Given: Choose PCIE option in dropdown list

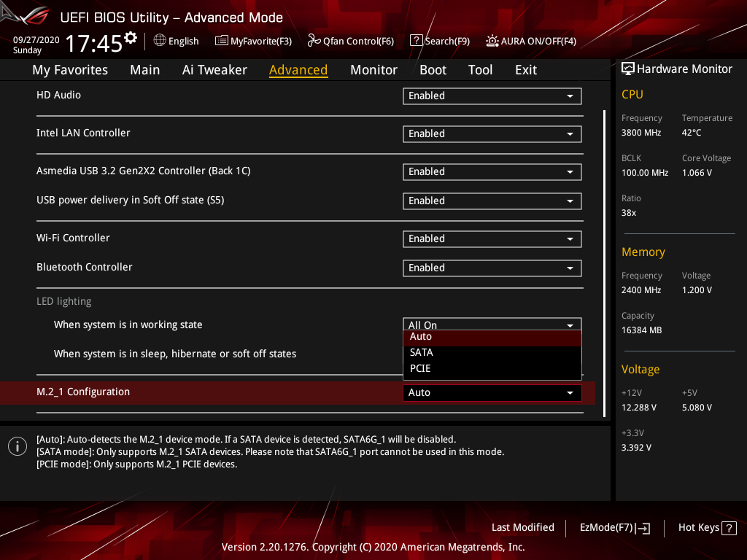Looking at the screenshot, I should 492,368.
